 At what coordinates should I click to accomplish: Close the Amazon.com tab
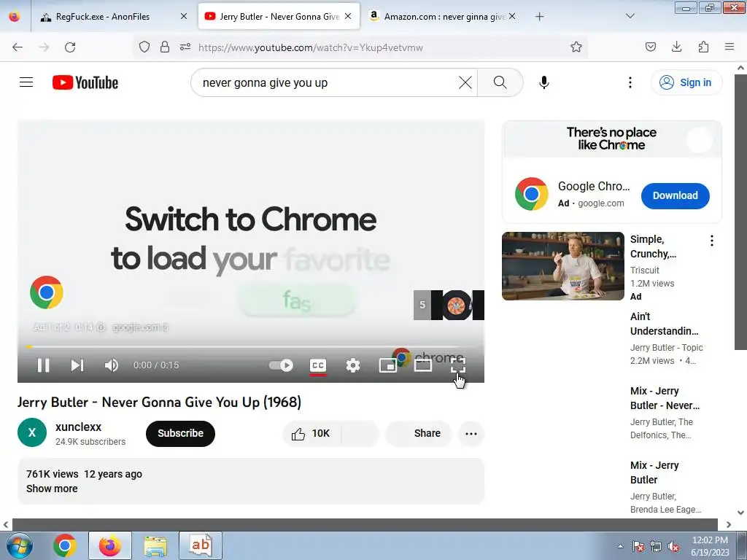tap(511, 16)
